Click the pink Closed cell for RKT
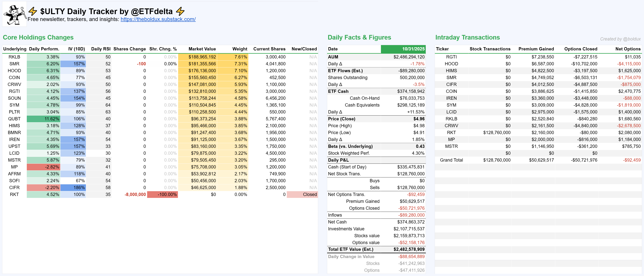The image size is (644, 276). tap(302, 194)
